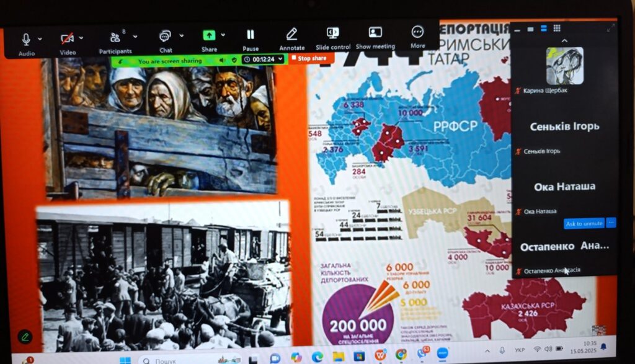Switch video panel to single speaker view
Image resolution: width=635 pixels, height=364 pixels.
pos(530,29)
